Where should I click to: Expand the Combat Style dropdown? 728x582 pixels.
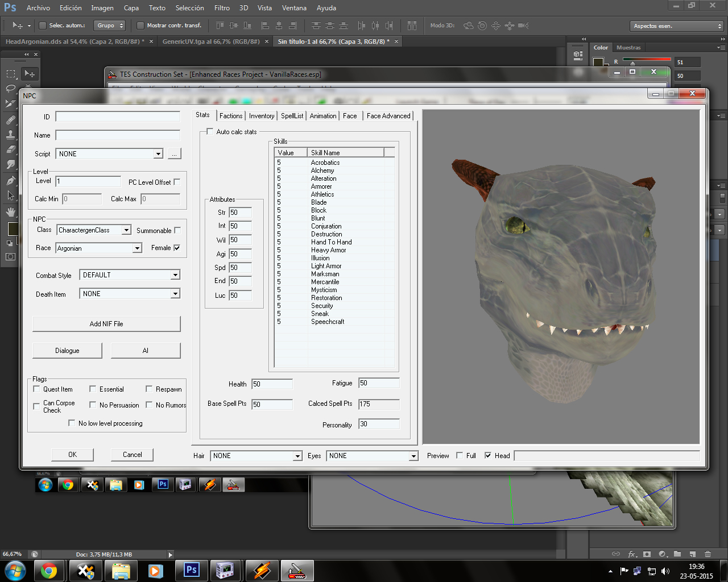pos(175,275)
